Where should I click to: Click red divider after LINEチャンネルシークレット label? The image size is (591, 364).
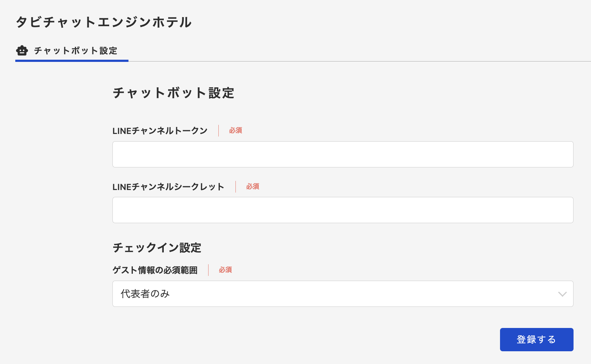click(235, 187)
